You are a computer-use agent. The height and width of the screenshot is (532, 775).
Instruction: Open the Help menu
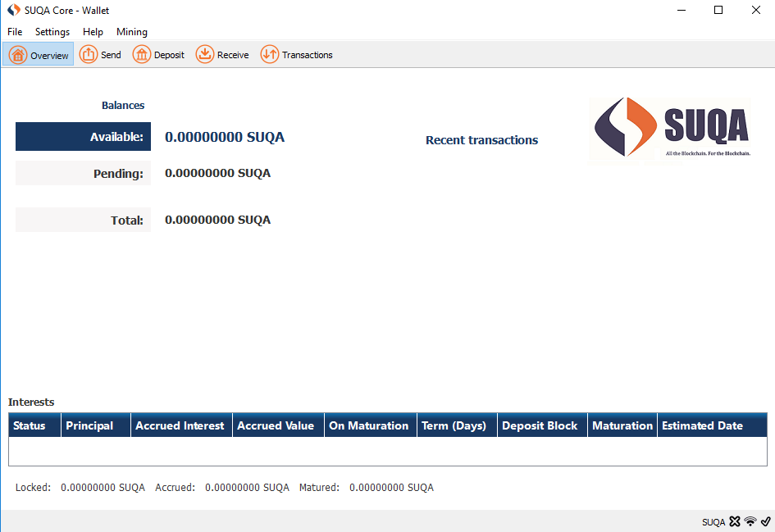click(93, 32)
